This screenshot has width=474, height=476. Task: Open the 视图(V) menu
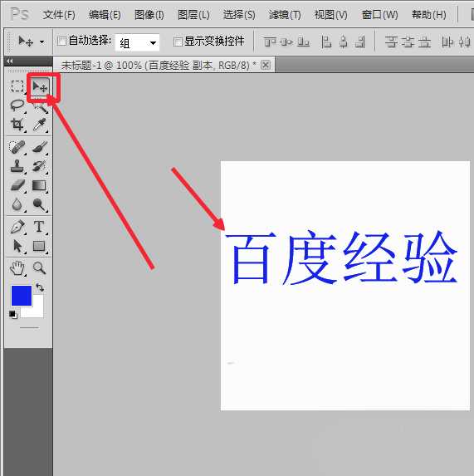click(330, 15)
